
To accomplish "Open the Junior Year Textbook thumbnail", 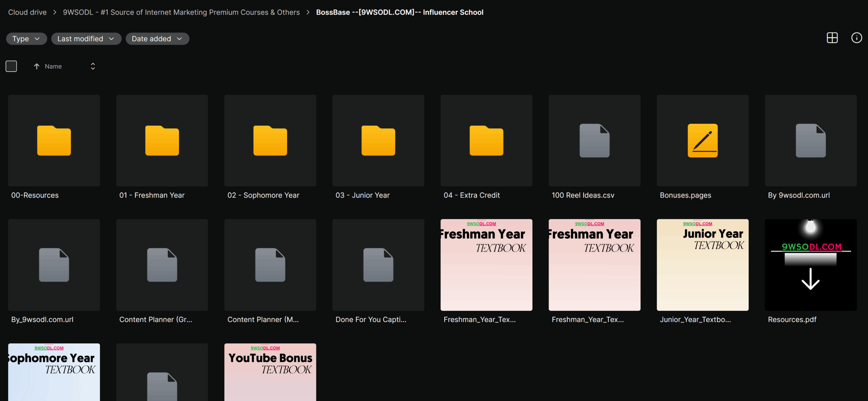I will point(703,265).
